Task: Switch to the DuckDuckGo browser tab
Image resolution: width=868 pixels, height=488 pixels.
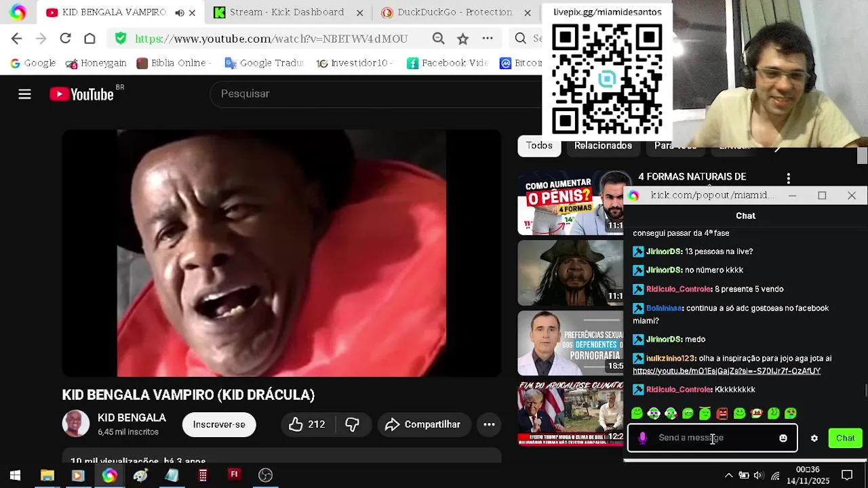Action: [x=454, y=12]
